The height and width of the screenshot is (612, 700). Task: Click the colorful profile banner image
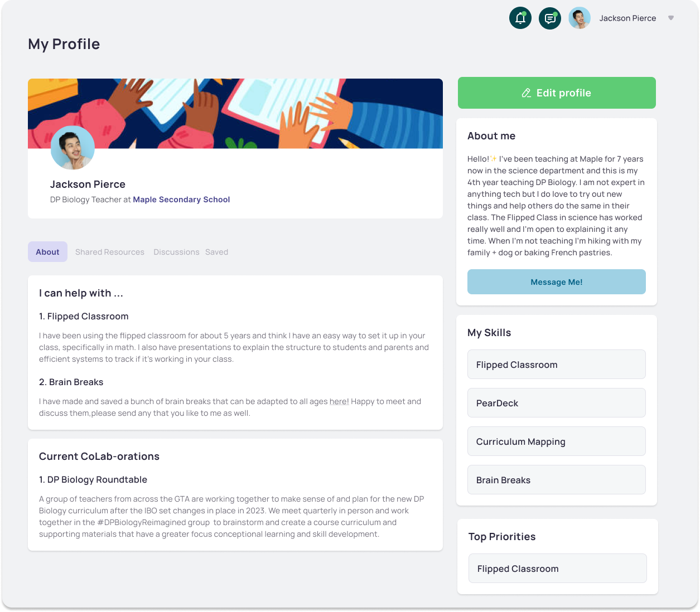(235, 114)
